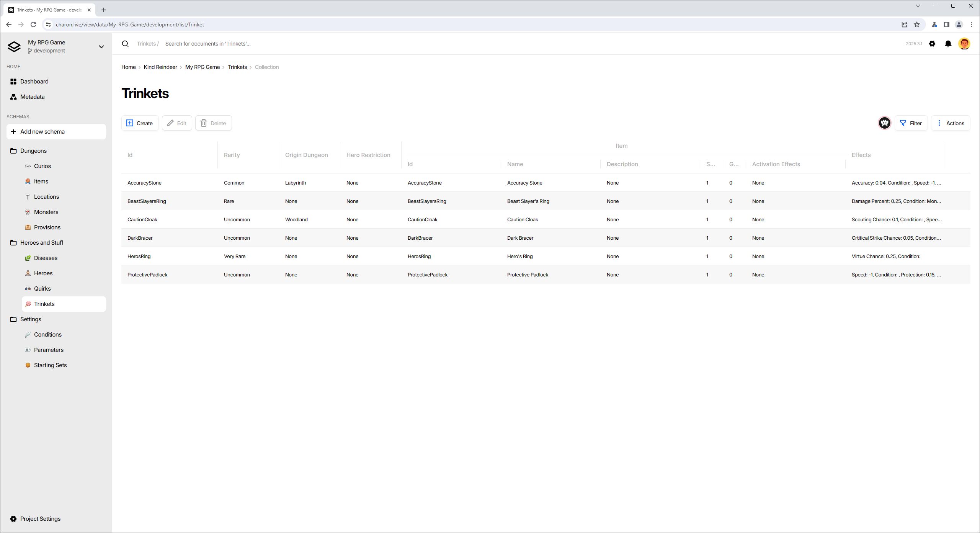Open the Metadata page
Viewport: 980px width, 533px height.
(x=32, y=97)
